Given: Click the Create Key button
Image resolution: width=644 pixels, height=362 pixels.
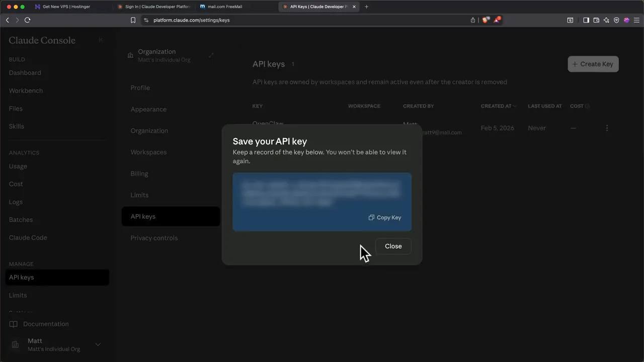Looking at the screenshot, I should (593, 64).
